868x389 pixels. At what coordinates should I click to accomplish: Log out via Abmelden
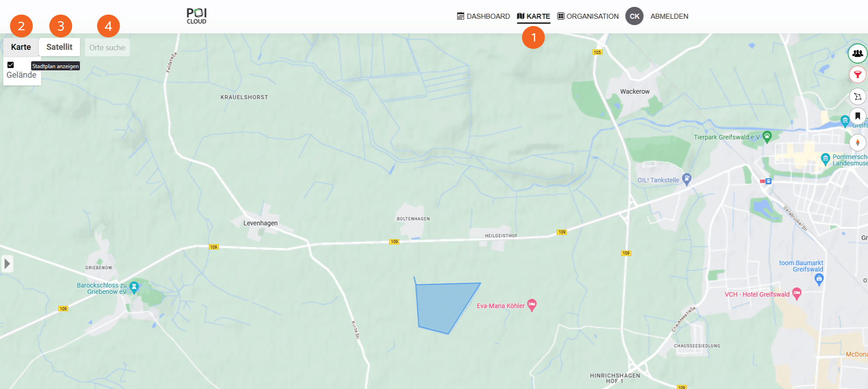click(x=669, y=16)
